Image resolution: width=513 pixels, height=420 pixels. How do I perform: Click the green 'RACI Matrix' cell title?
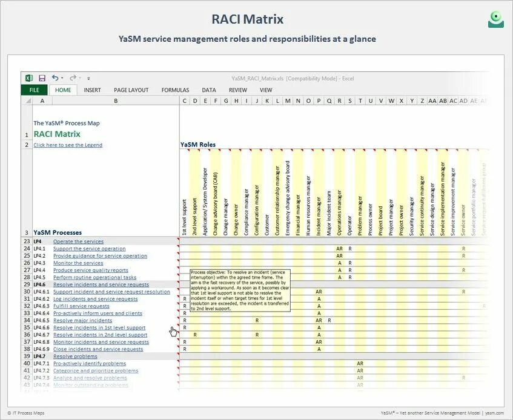click(x=57, y=134)
